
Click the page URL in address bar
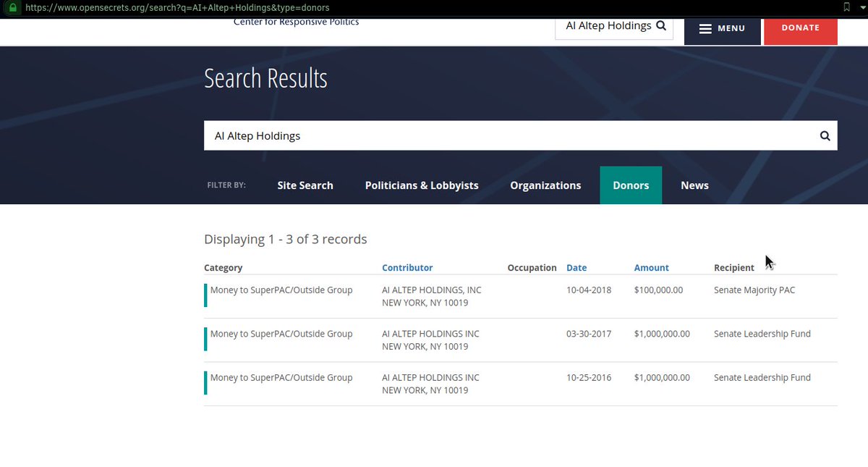(x=177, y=7)
